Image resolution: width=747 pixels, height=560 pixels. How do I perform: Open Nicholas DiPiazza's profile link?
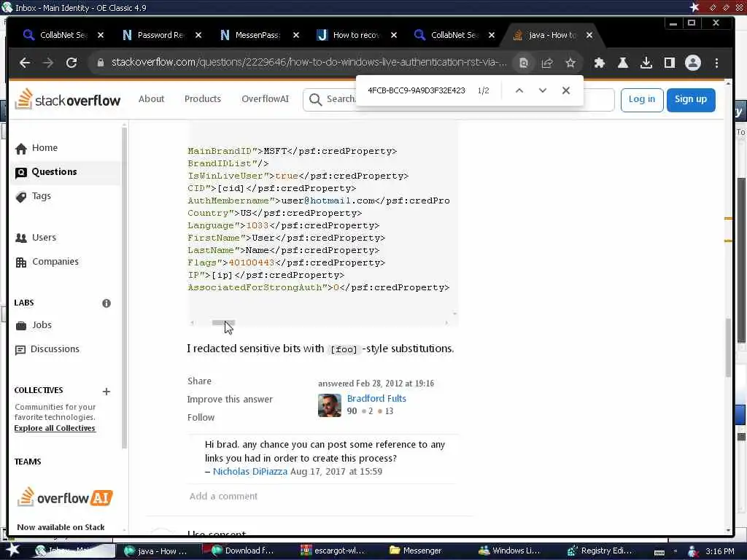[250, 472]
